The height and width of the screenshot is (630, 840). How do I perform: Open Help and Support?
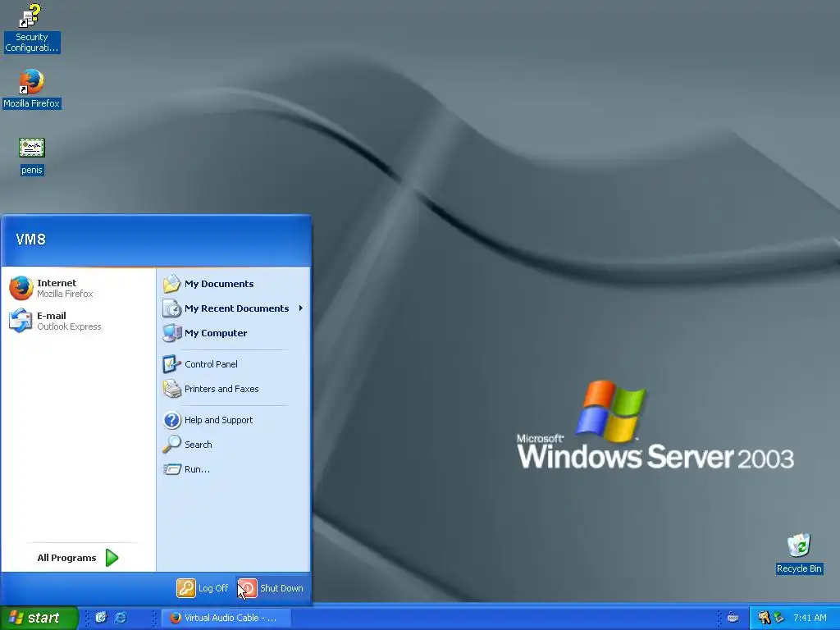point(234,420)
